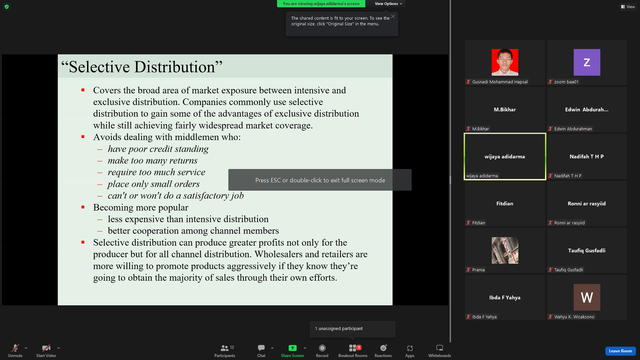The image size is (640, 360).
Task: Click the 'Press ESC' full screen hint overlay
Action: point(320,180)
